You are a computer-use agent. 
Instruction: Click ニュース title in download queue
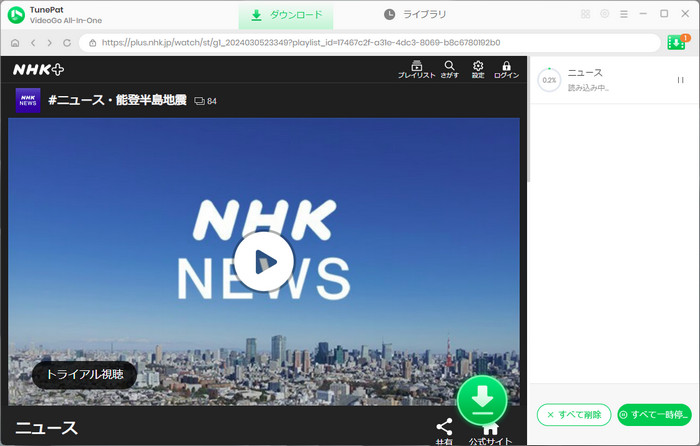585,73
